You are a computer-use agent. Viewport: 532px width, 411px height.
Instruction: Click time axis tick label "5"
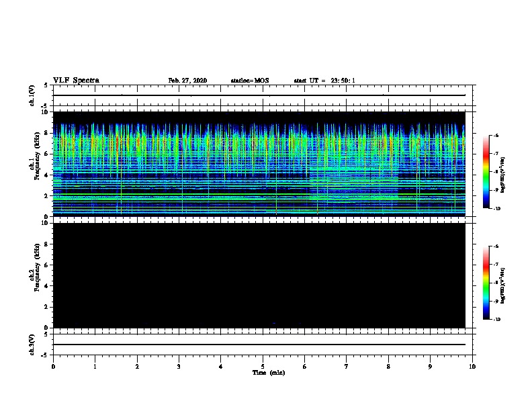[x=263, y=367]
